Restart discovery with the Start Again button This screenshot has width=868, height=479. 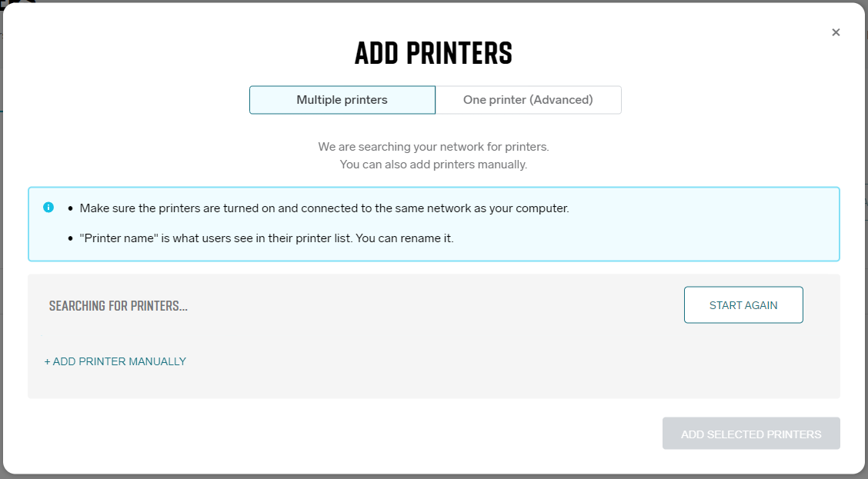click(743, 304)
